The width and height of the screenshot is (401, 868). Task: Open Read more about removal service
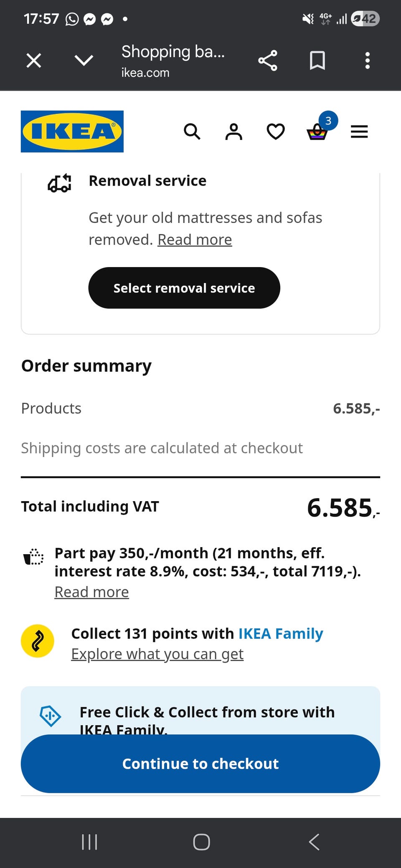point(195,240)
